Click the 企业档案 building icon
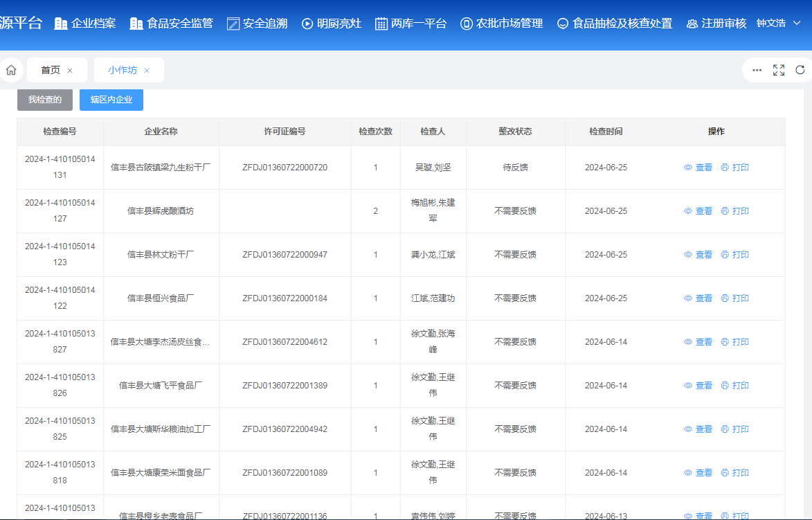 pos(61,24)
